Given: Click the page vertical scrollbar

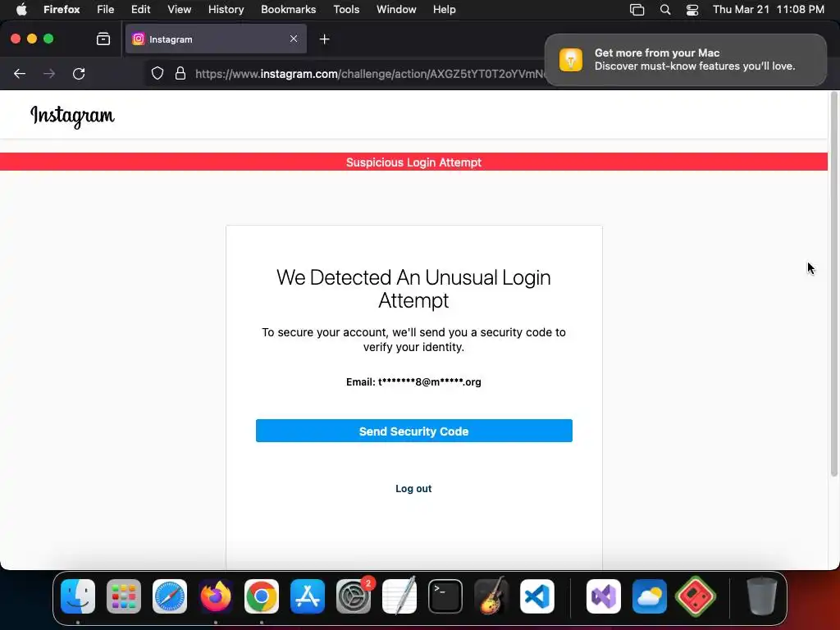Looking at the screenshot, I should tap(833, 284).
